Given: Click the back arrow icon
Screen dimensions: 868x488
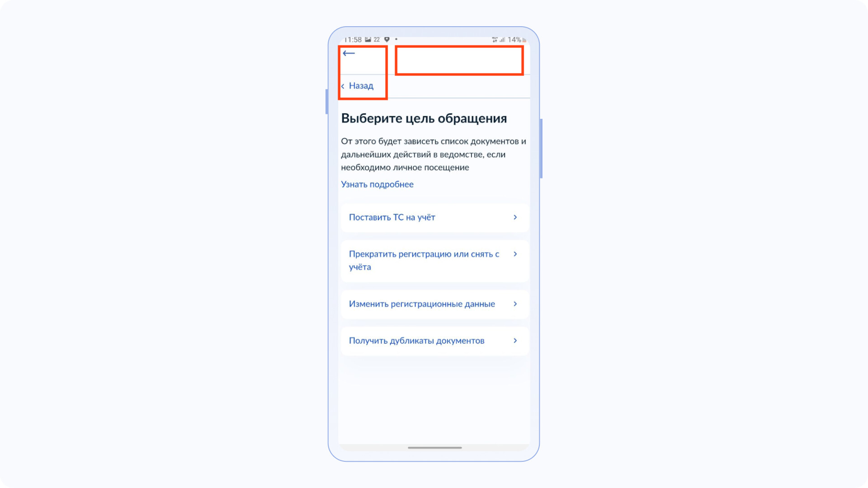Looking at the screenshot, I should click(x=348, y=53).
